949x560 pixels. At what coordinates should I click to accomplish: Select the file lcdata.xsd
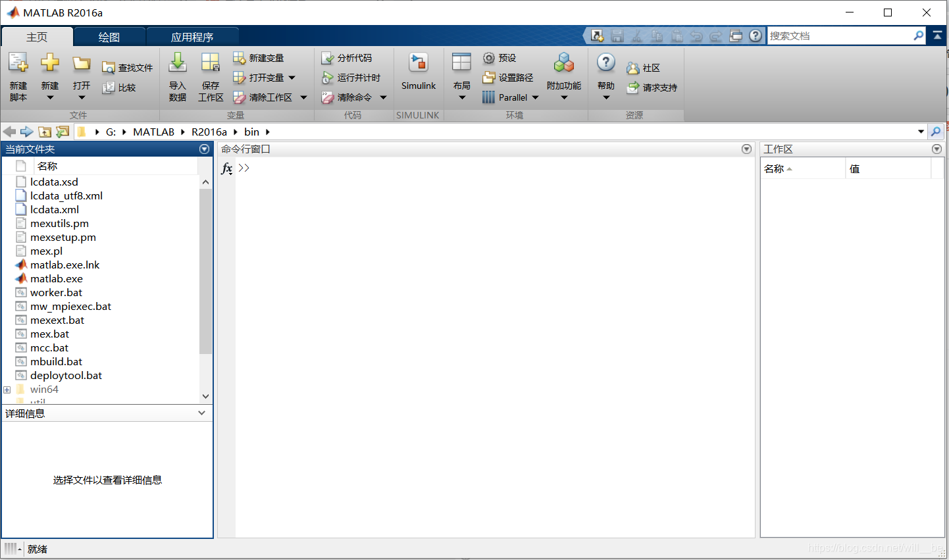(54, 182)
